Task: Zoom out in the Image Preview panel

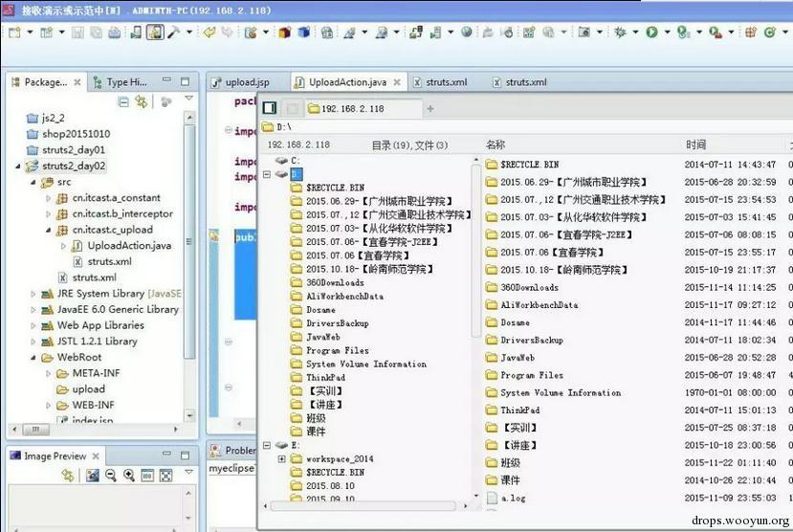Action: [x=111, y=475]
